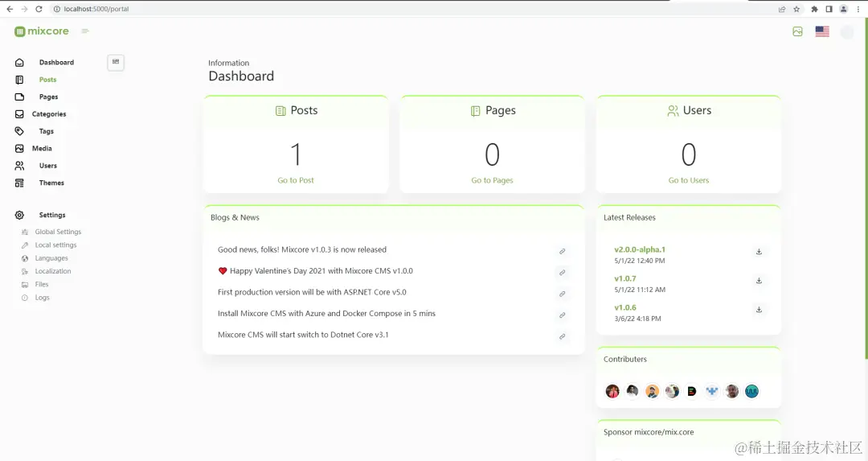Click the browser reload button
The height and width of the screenshot is (461, 868).
click(39, 9)
